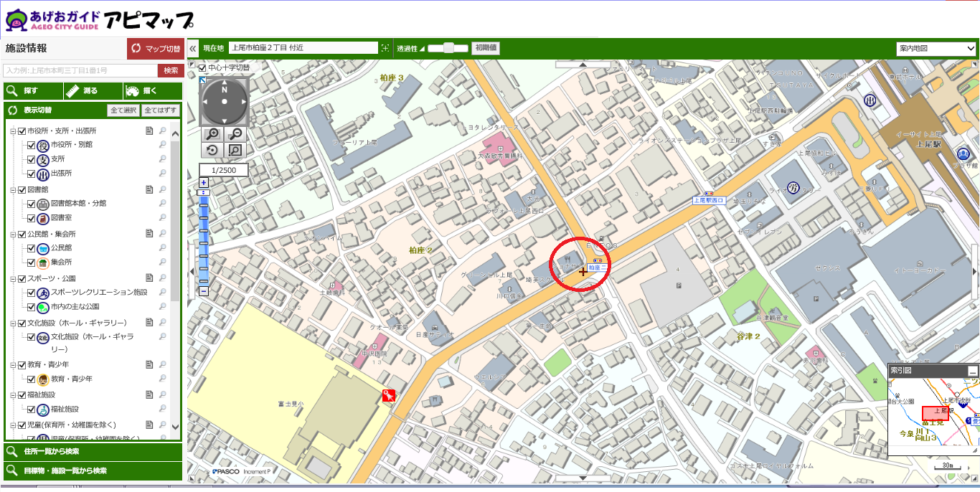Click the red facility marker near 富士見小
Viewport: 980px width, 492px height.
pos(390,395)
